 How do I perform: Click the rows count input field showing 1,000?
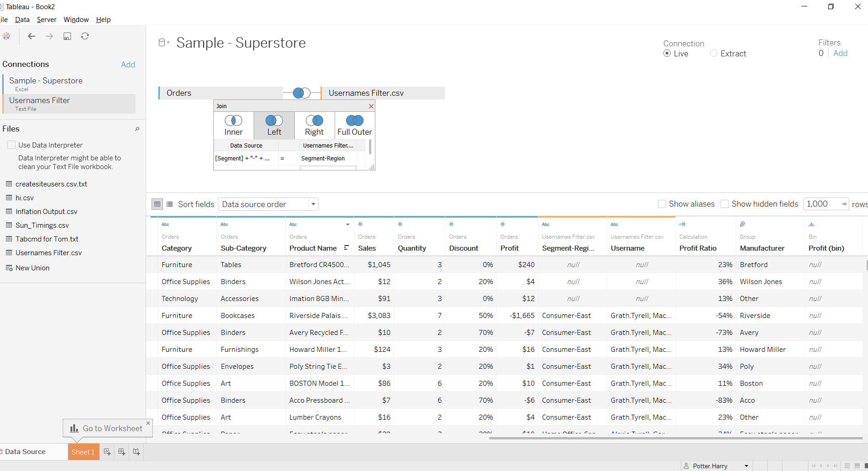pyautogui.click(x=822, y=204)
